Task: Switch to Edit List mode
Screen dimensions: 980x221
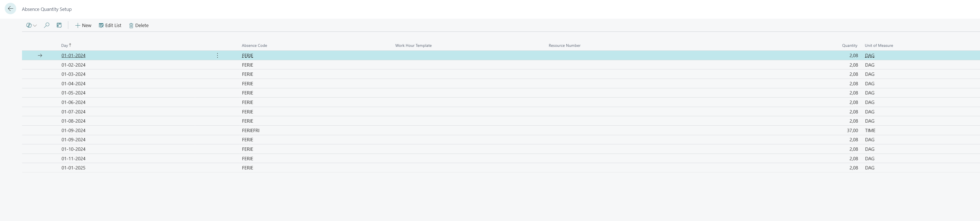Action: [110, 25]
